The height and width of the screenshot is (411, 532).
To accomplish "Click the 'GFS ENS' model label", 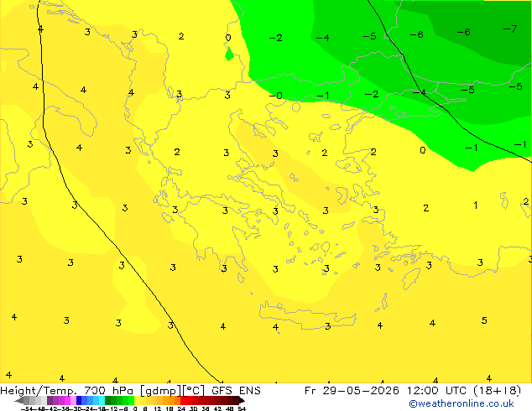I will 236,391.
